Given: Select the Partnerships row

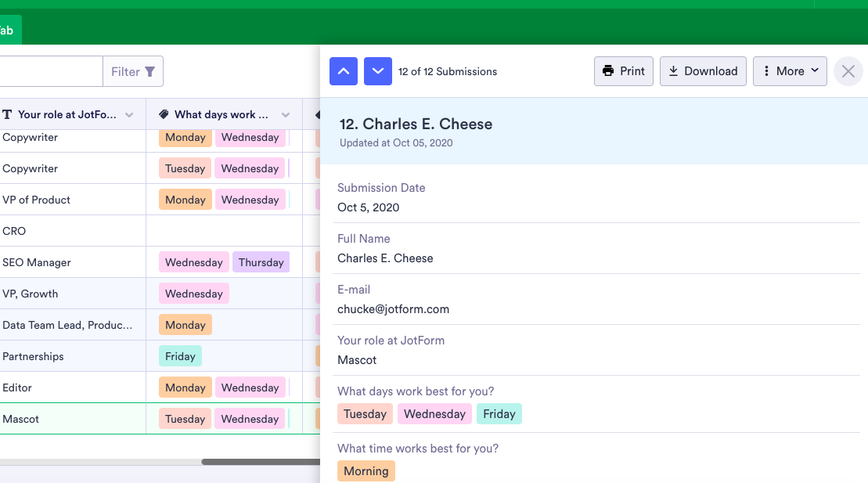Looking at the screenshot, I should click(160, 356).
